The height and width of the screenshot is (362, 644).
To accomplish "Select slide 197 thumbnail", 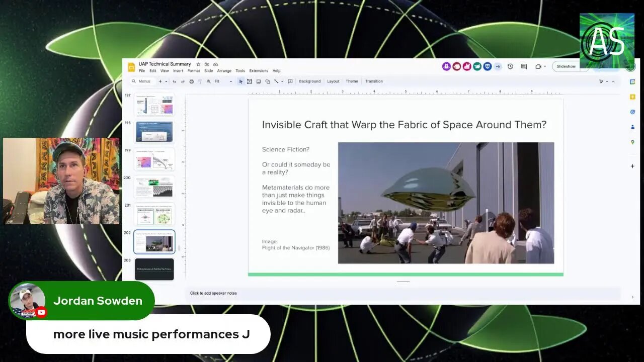I will 154,106.
